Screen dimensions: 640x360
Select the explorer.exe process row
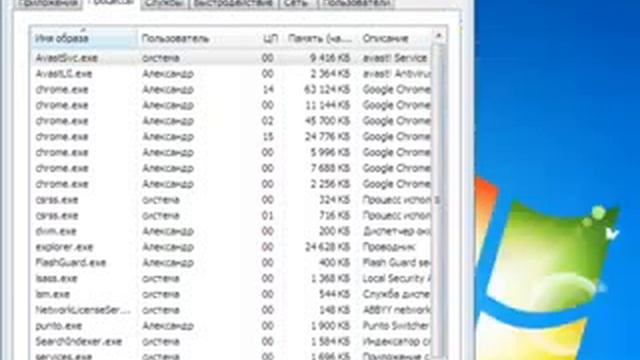[231, 247]
